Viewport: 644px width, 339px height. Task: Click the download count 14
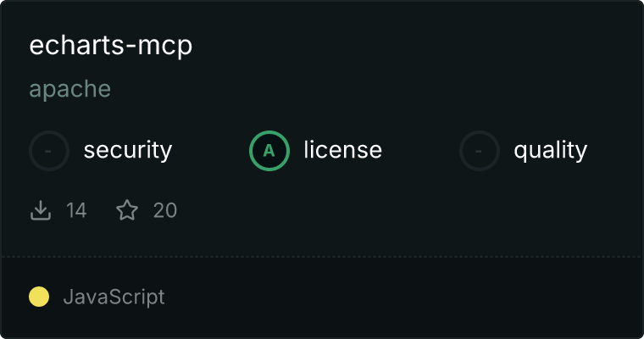76,210
